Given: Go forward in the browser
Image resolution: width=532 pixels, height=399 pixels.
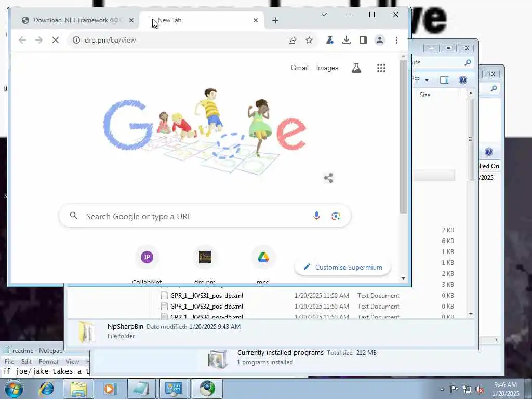Looking at the screenshot, I should coord(39,40).
